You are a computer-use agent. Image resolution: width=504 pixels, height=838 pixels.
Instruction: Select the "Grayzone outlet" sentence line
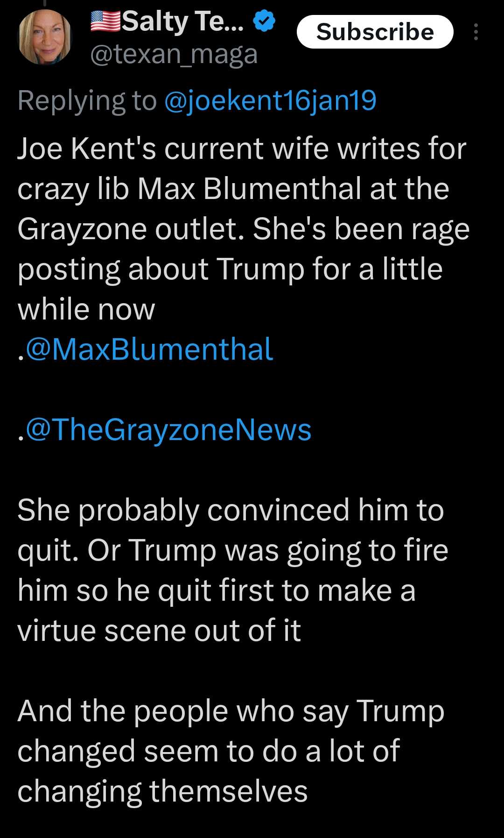coord(243,229)
